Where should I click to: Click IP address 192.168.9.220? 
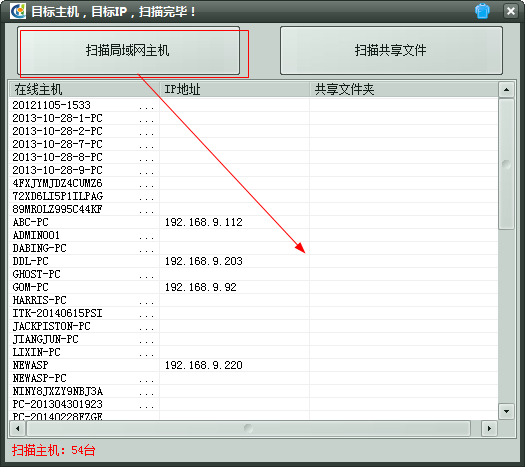tap(204, 365)
